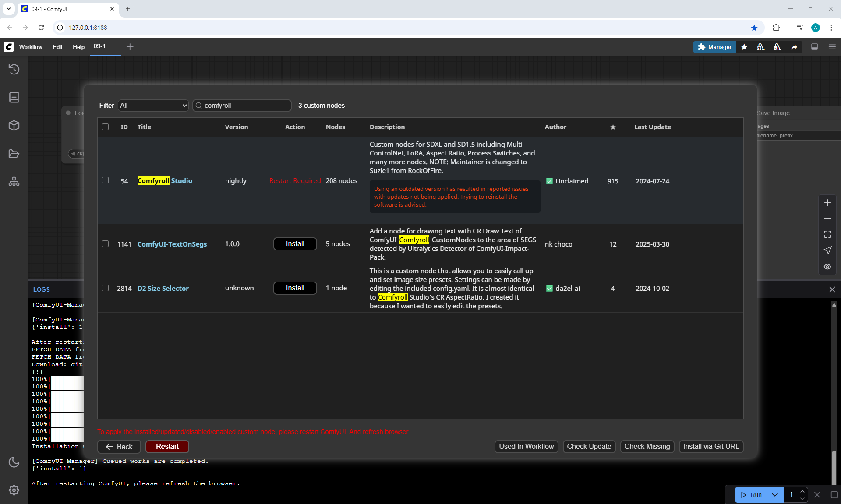Open the Workflow menu
Viewport: 841px width, 504px height.
click(x=31, y=47)
